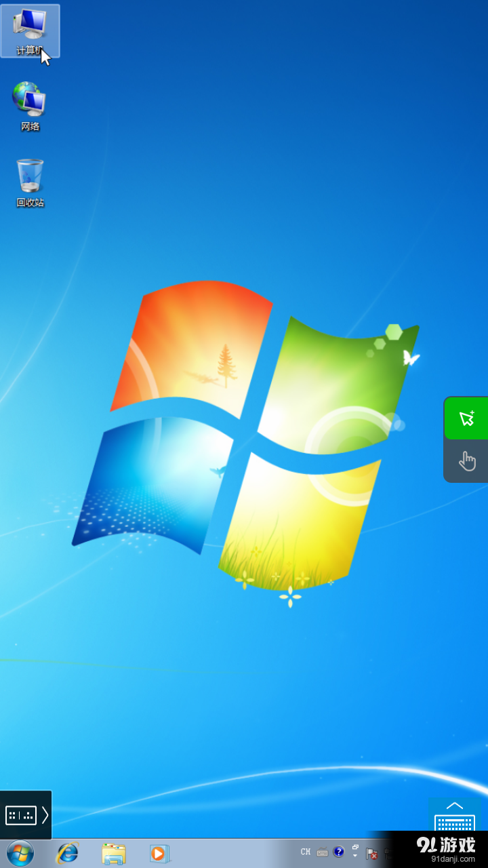Viewport: 488px width, 868px height.
Task: Switch input language via CH indicator
Action: (x=306, y=852)
